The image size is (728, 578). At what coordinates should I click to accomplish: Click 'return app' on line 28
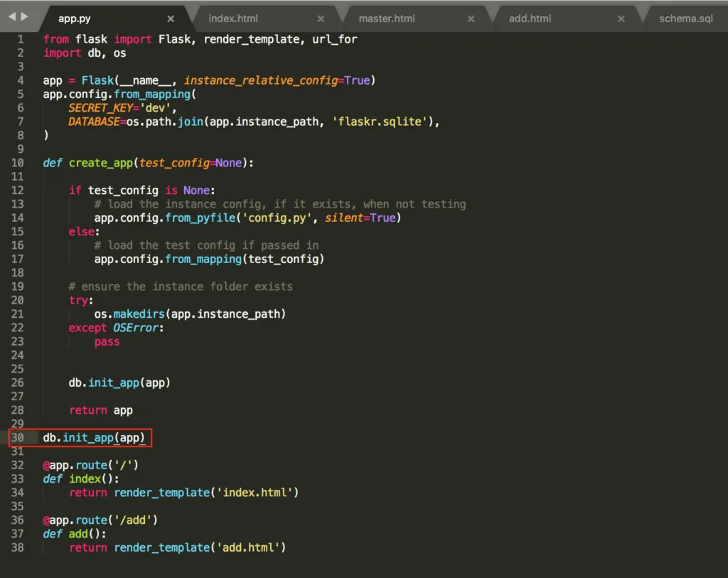[101, 410]
